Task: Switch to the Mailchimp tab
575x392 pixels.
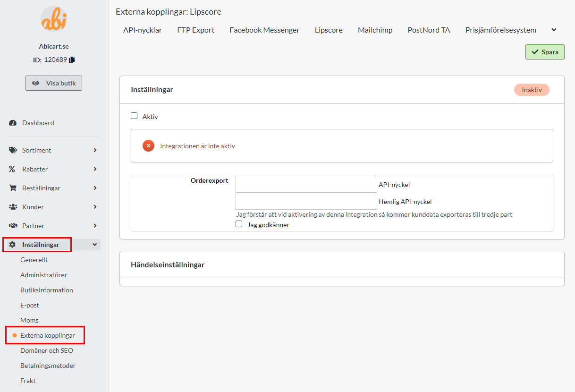Action: point(375,29)
